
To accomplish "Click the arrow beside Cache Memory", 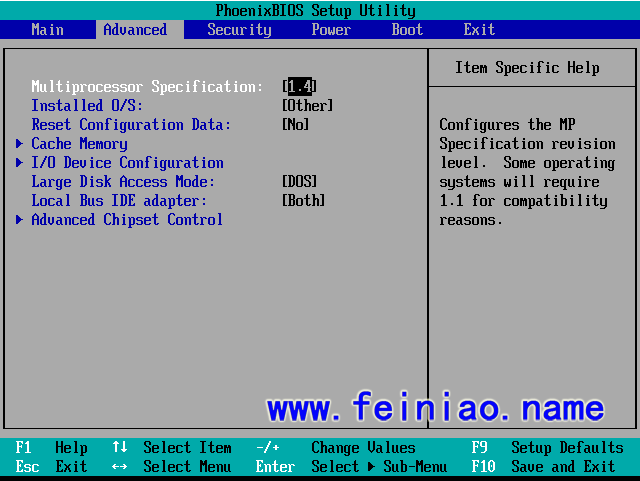I will (19, 144).
